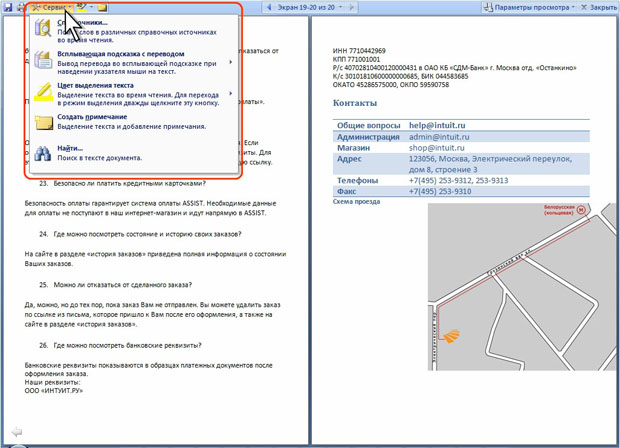Click the help@intuit.ru email address
The width and height of the screenshot is (620, 448).
pyautogui.click(x=437, y=125)
